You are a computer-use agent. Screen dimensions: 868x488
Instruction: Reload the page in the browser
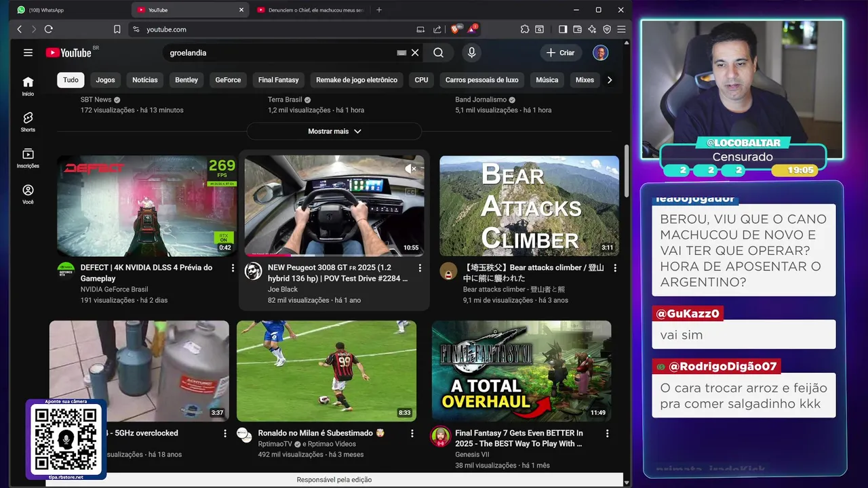(x=48, y=29)
